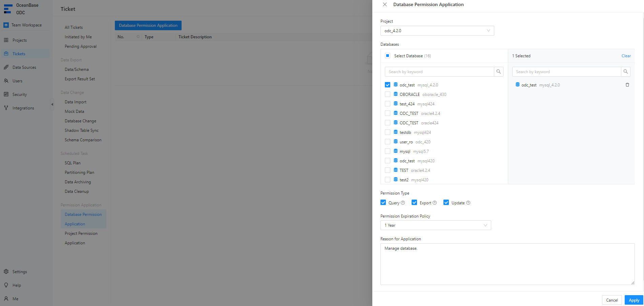Toggle the Select Database select-all checkbox
Image resolution: width=644 pixels, height=306 pixels.
388,56
